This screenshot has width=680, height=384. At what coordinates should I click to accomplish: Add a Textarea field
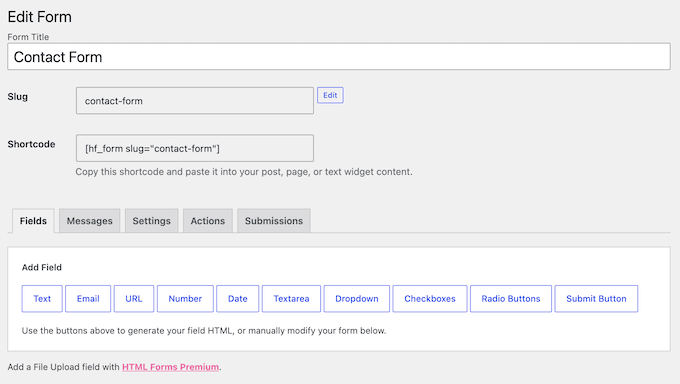pyautogui.click(x=291, y=299)
